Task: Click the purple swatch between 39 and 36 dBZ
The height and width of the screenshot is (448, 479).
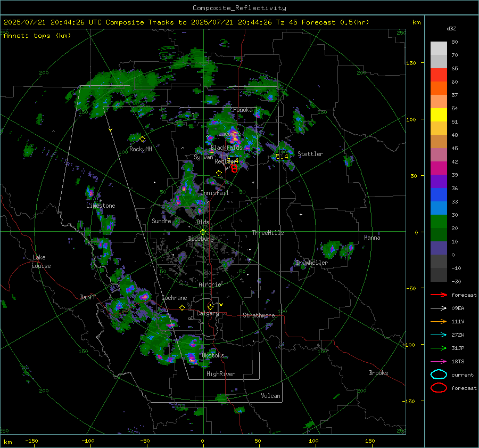Action: coord(439,182)
